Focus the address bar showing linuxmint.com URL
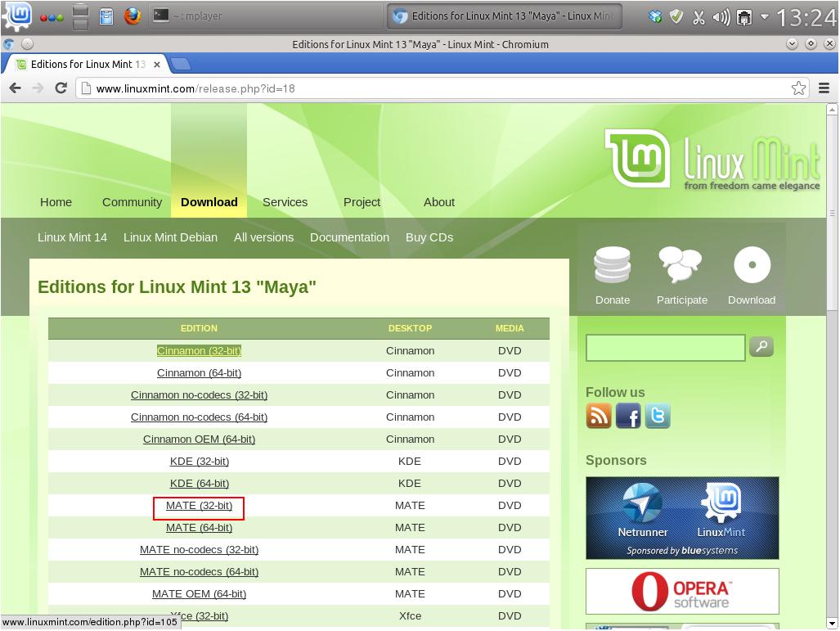 tap(442, 88)
